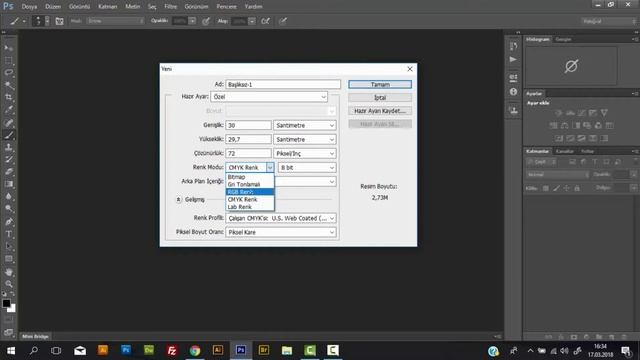Select the Zoom tool in toolbox
Image resolution: width=640 pixels, height=360 pixels.
(x=9, y=284)
